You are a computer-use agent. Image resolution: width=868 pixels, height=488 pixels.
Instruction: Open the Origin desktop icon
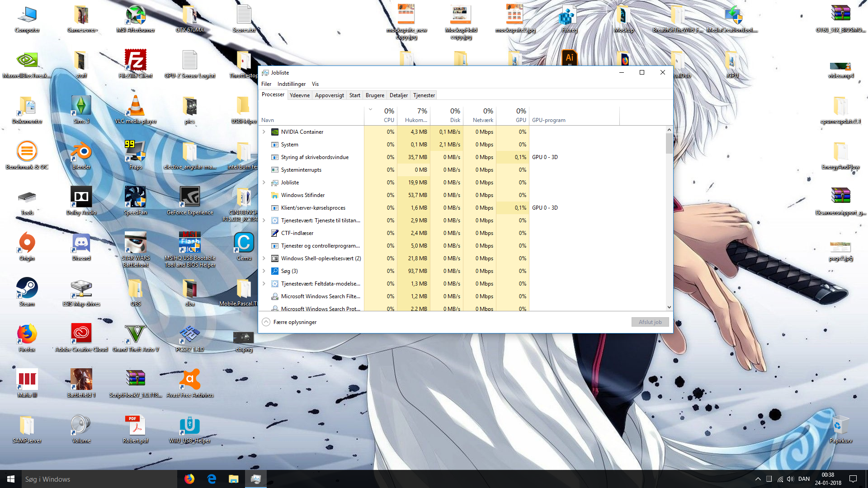27,247
